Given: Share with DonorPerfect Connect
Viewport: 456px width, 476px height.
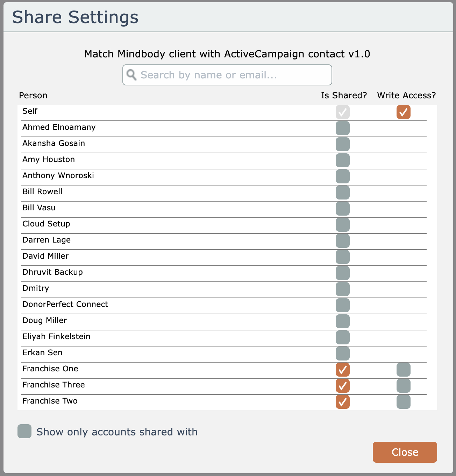Looking at the screenshot, I should point(342,305).
